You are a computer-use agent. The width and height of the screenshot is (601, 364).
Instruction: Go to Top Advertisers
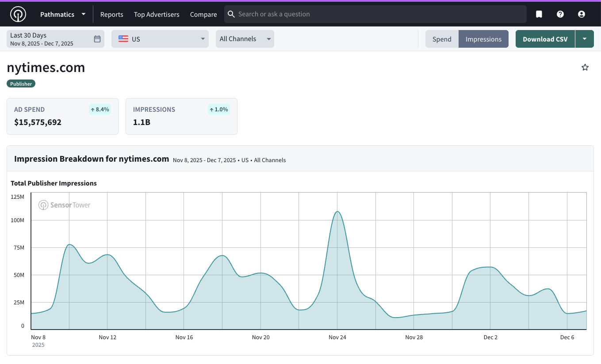(x=157, y=14)
